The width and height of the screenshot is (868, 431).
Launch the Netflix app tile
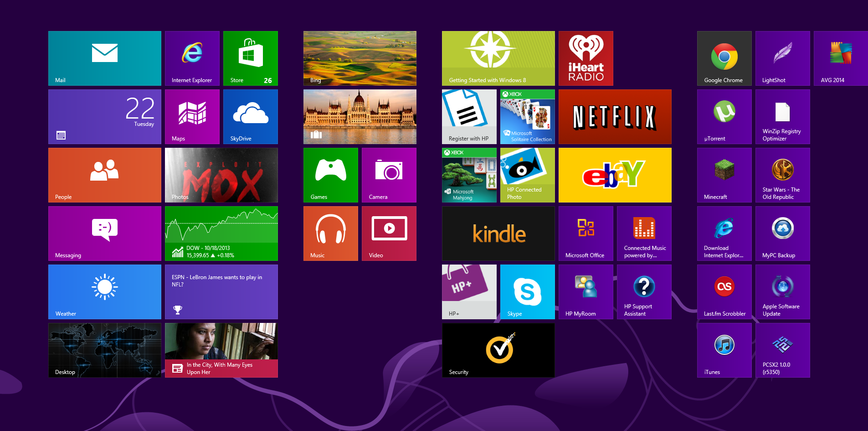(615, 116)
